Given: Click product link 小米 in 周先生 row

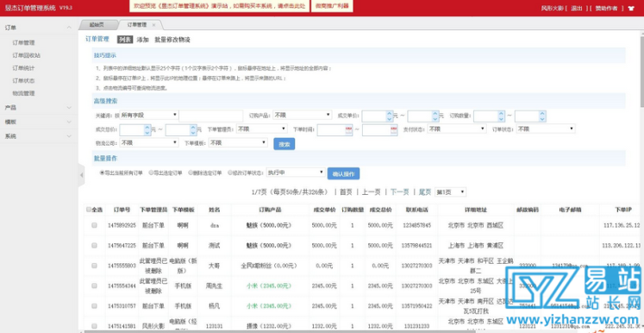Looking at the screenshot, I should coord(269,286).
